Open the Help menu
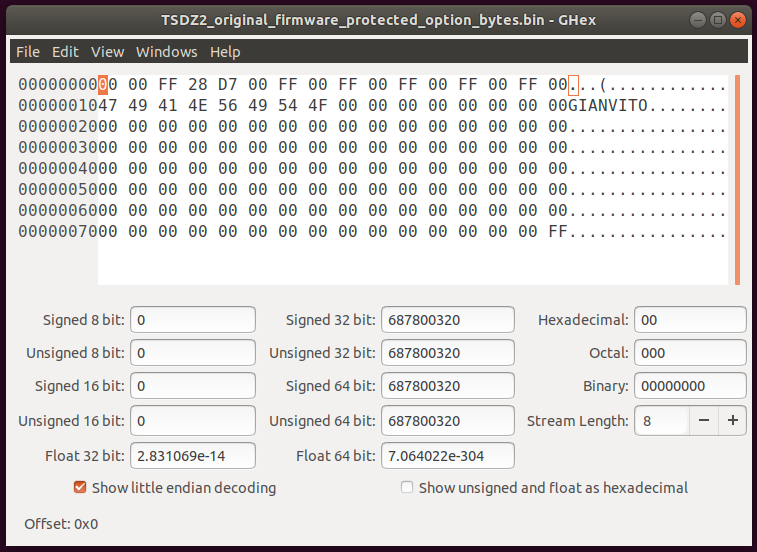Screen dimensions: 757x552 click(225, 52)
